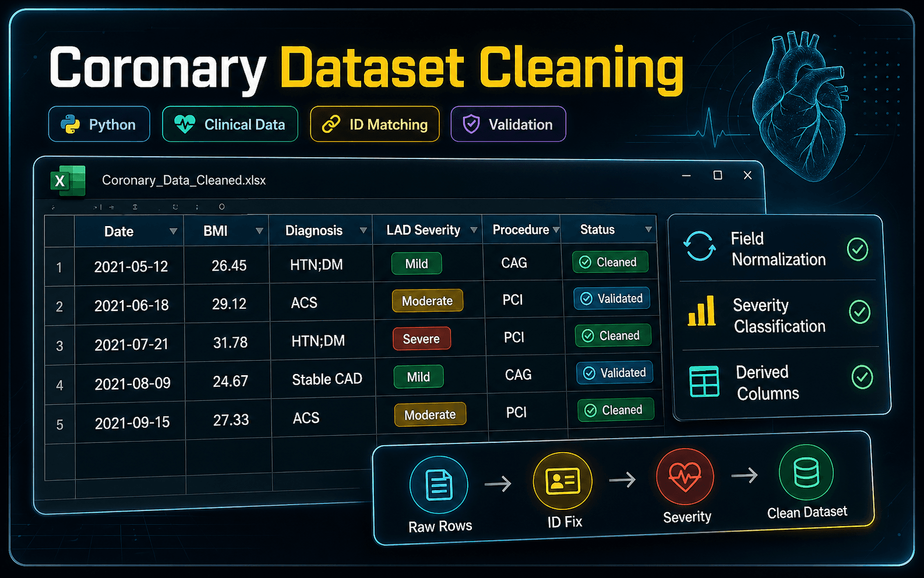924x578 pixels.
Task: Click BMI value 24.67
Action: click(x=230, y=381)
